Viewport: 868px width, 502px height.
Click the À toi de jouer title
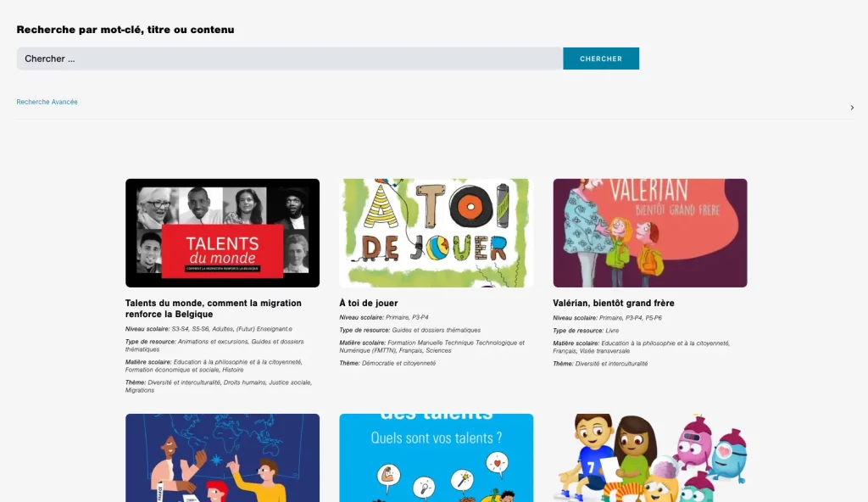369,303
